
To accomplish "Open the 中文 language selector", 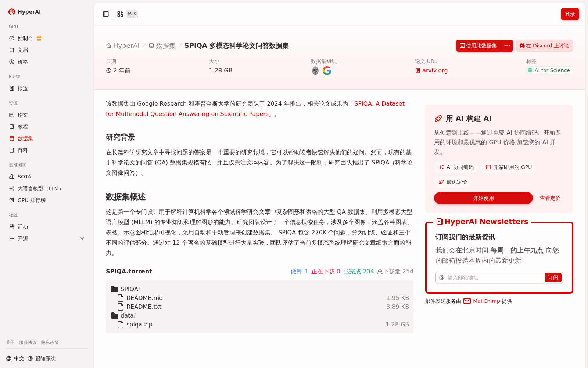I will [15, 358].
